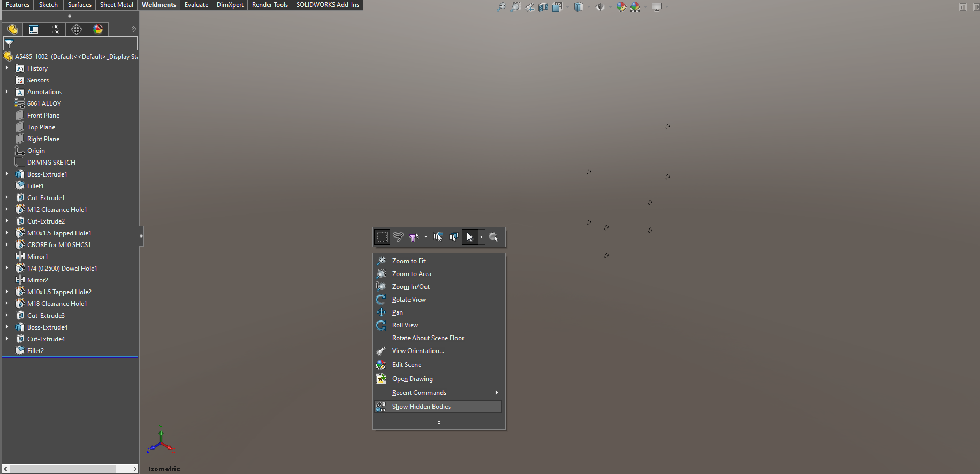Choose Rotate View in context menu
980x474 pixels.
[439, 300]
